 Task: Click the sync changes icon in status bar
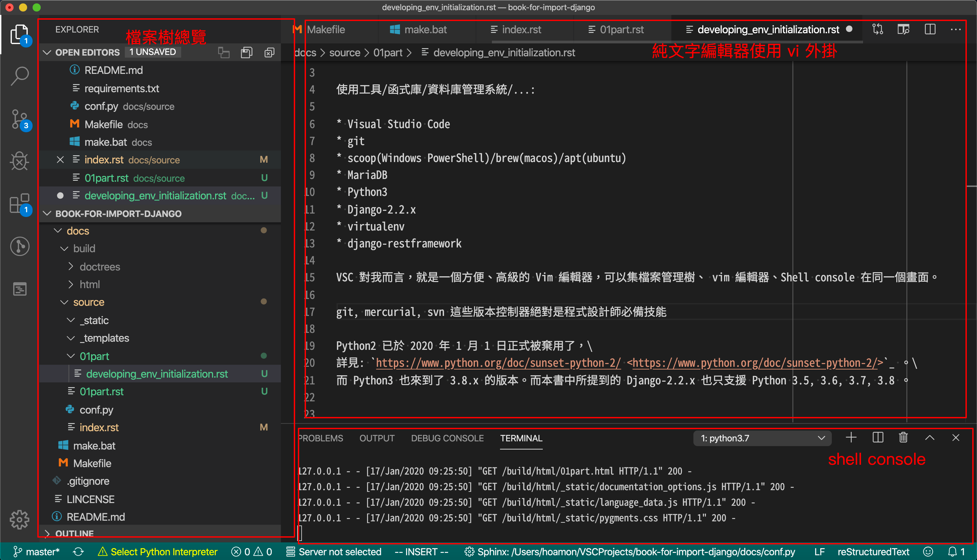tap(78, 552)
